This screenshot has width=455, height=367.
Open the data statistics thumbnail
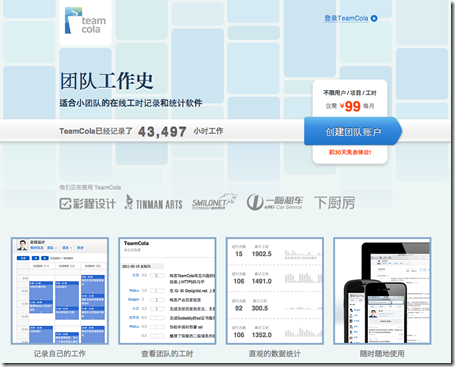[x=275, y=291]
